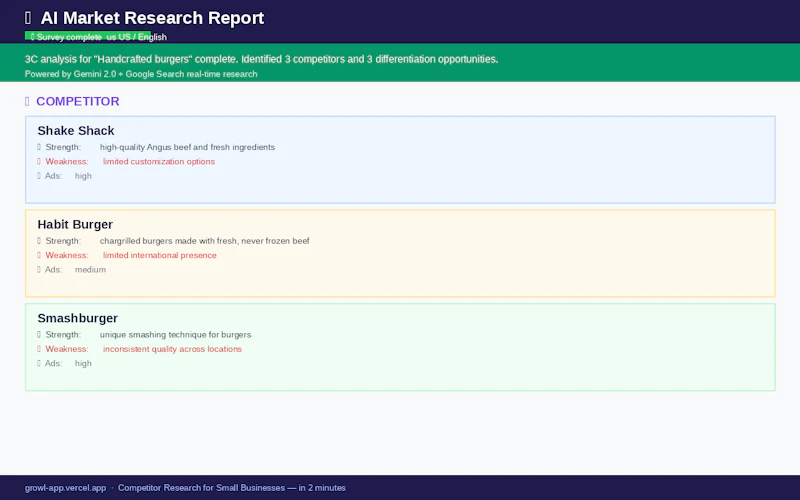
Task: Open the growl-app.vercel.app footer link
Action: (65, 488)
